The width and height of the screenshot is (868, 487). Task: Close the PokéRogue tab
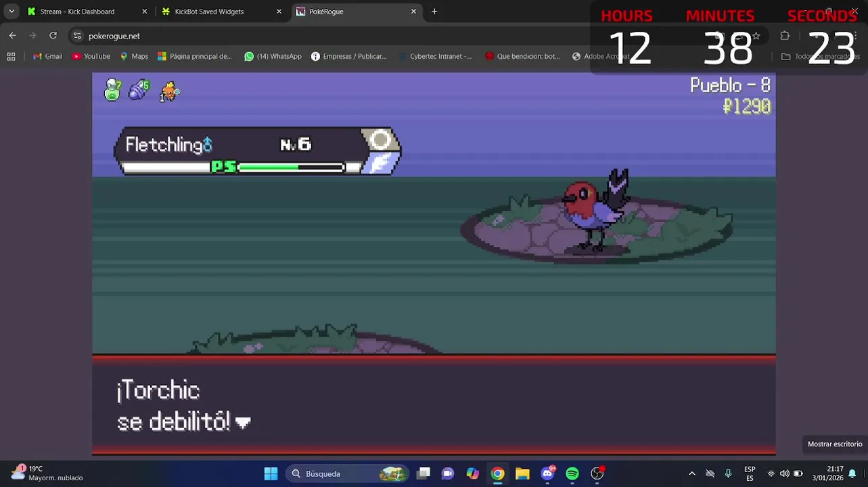coord(413,11)
